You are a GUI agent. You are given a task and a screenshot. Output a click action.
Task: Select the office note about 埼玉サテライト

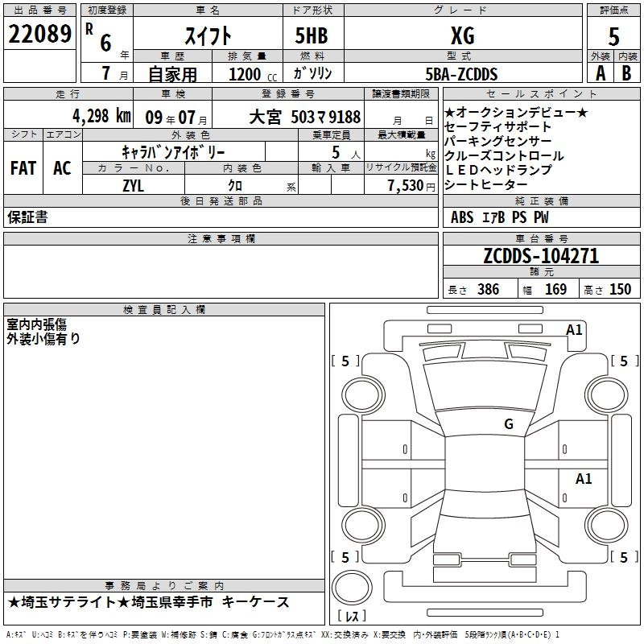[148, 602]
